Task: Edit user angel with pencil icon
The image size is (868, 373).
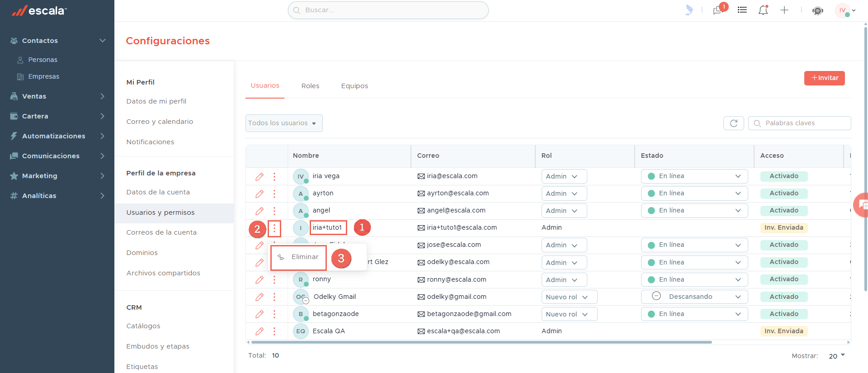Action: click(259, 211)
